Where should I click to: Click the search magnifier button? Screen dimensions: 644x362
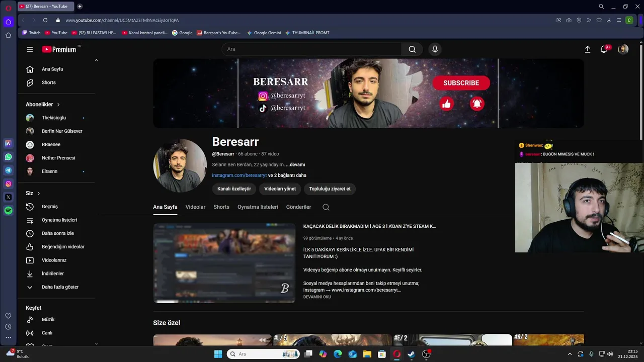coord(412,49)
